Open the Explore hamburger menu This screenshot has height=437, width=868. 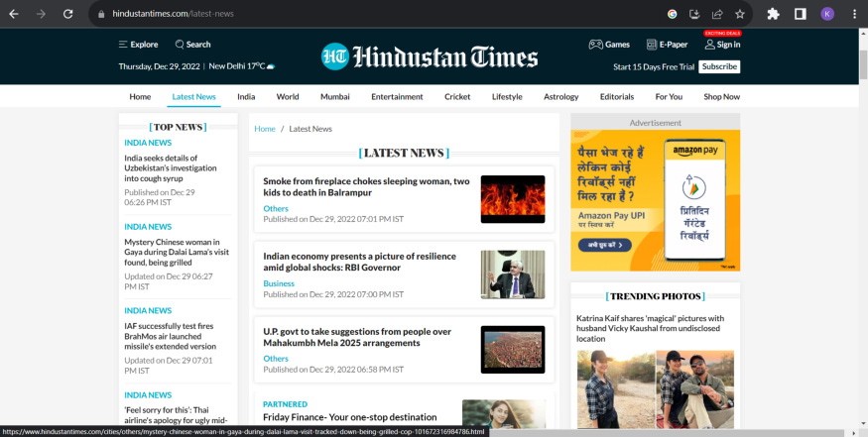click(139, 45)
